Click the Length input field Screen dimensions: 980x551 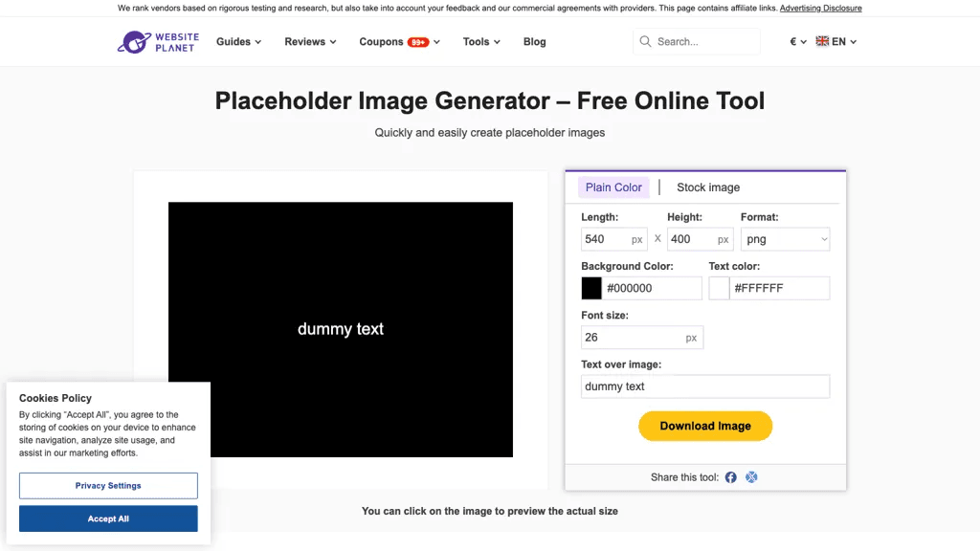pos(613,239)
